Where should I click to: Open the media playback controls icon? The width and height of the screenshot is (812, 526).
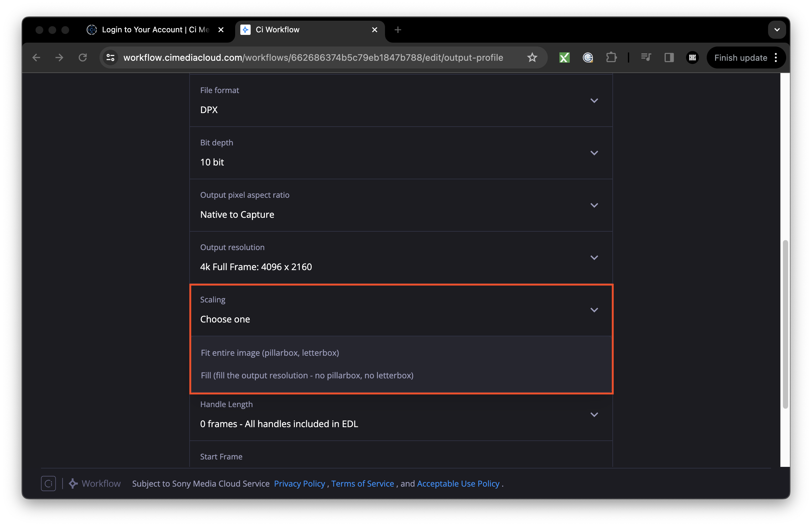646,57
